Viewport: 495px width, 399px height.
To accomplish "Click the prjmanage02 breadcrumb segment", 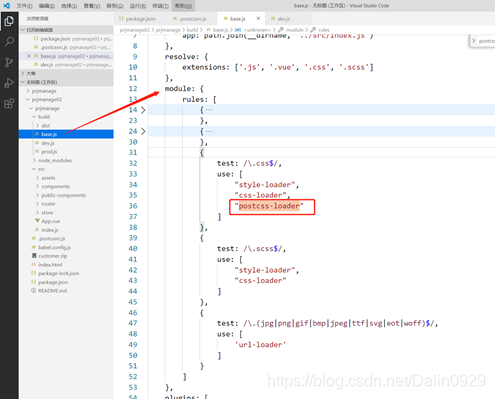I will point(135,30).
